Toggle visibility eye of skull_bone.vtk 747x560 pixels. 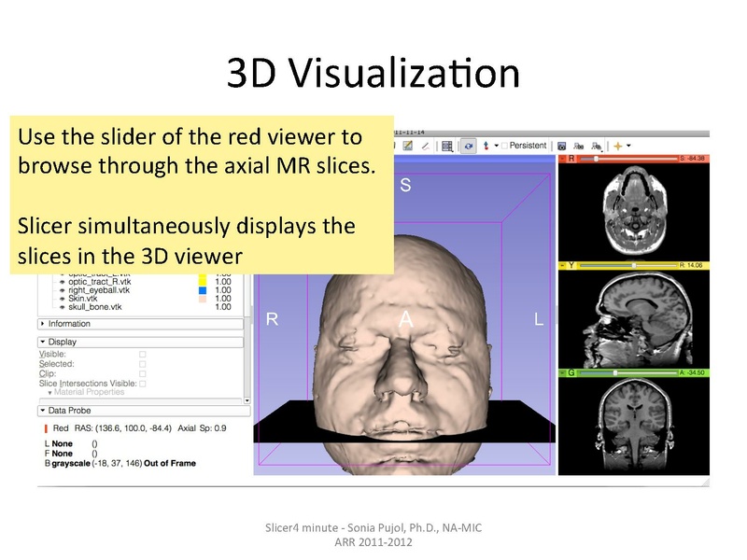[x=63, y=308]
